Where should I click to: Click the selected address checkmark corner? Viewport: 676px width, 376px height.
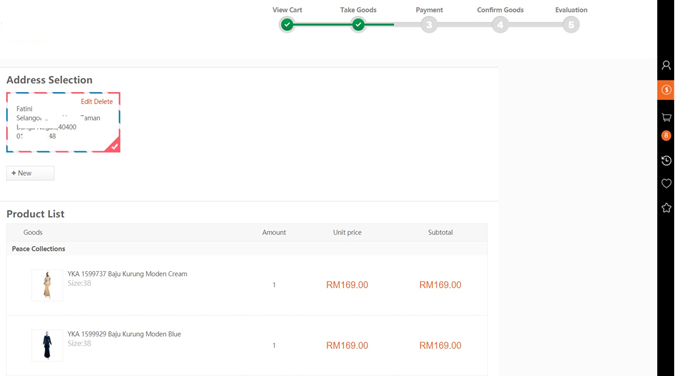click(113, 146)
